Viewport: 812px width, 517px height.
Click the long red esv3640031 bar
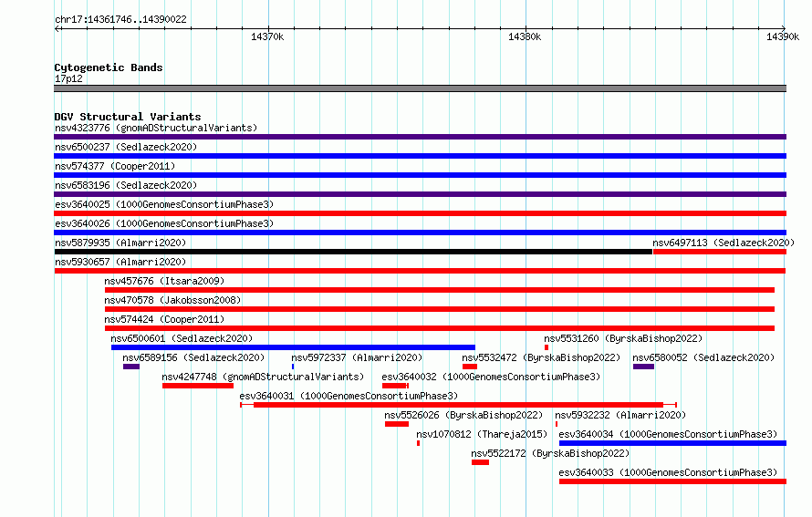458,405
